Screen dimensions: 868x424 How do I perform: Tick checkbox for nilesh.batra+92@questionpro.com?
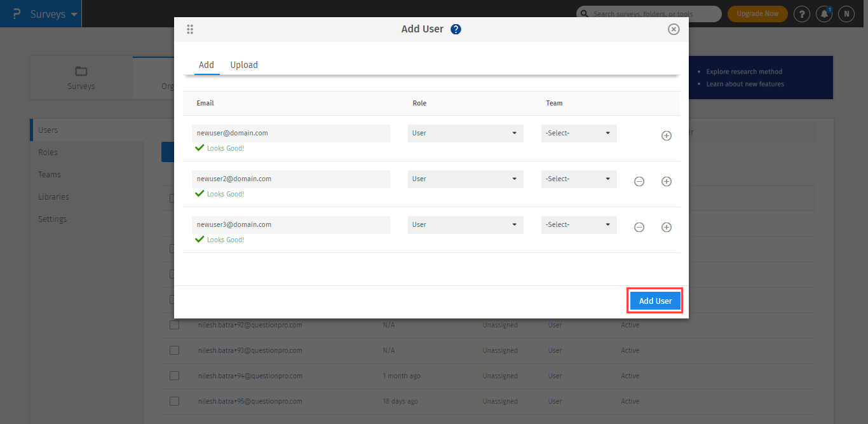[x=174, y=325]
